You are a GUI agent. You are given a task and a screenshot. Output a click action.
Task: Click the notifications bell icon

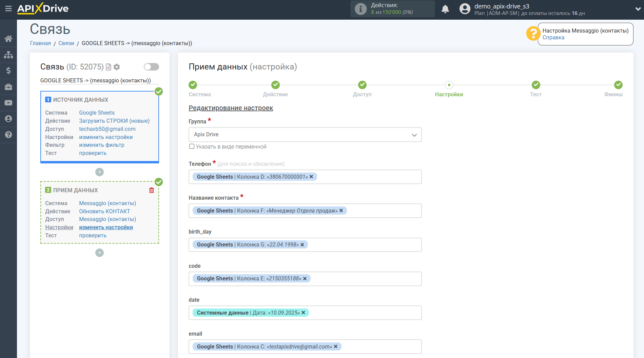pos(445,9)
